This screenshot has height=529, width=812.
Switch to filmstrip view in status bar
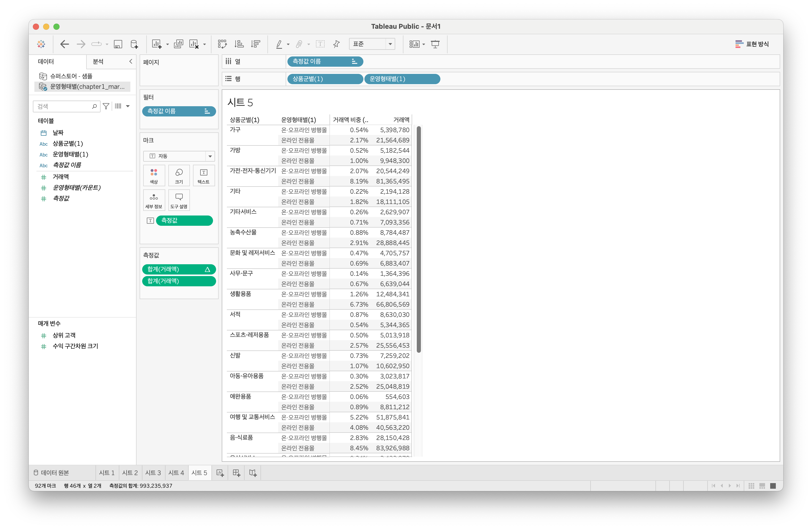coord(762,486)
